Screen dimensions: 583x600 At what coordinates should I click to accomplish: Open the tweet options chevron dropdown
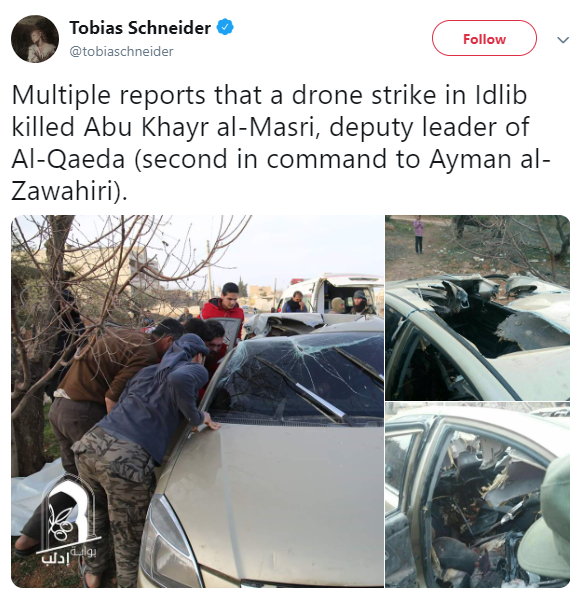click(563, 40)
